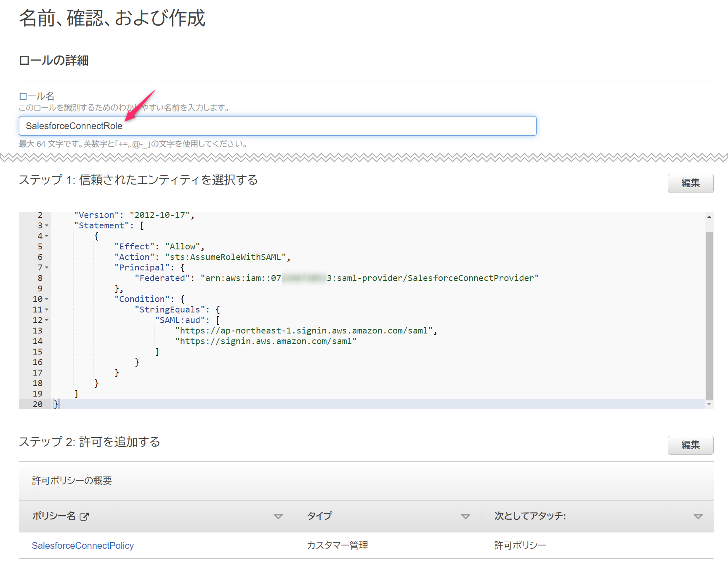Viewport: 728px width, 569px height.
Task: Click the 次としてアタッチ column header
Action: pos(530,516)
